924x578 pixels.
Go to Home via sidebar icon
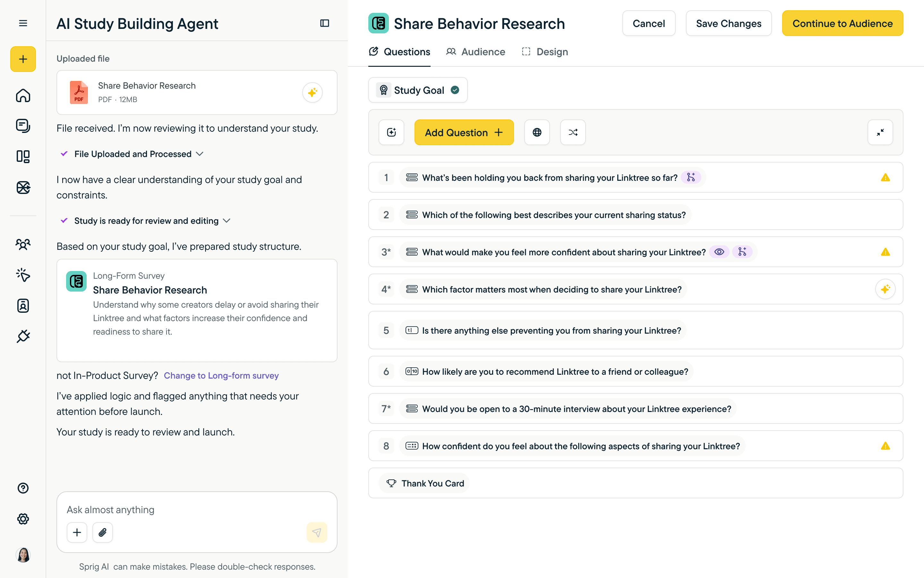coord(23,95)
